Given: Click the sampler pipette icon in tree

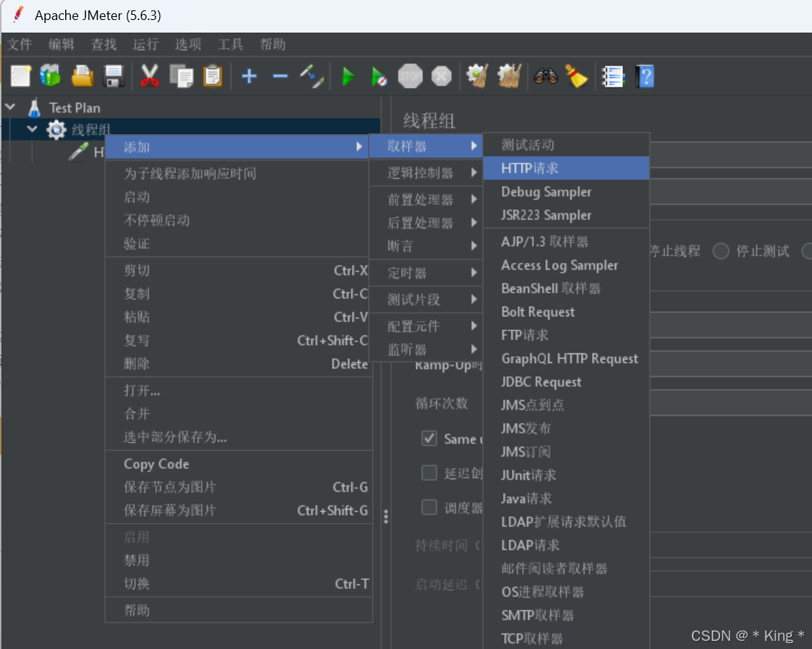Looking at the screenshot, I should 79,152.
